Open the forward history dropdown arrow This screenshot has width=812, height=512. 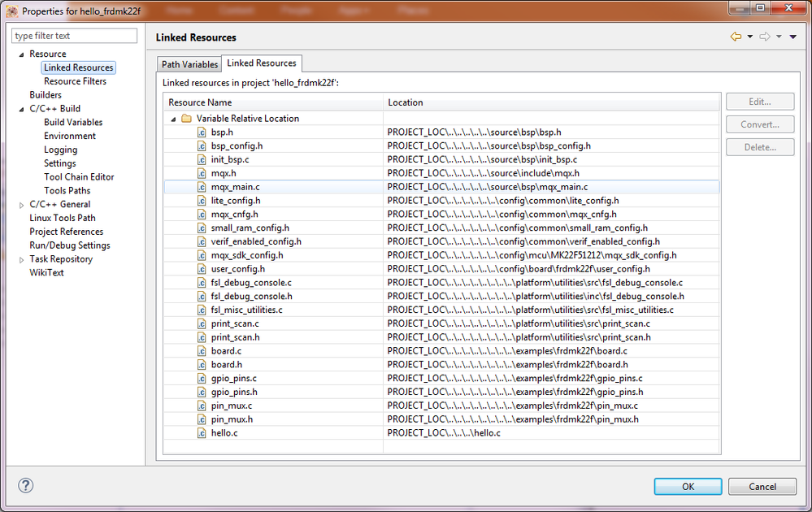point(779,37)
